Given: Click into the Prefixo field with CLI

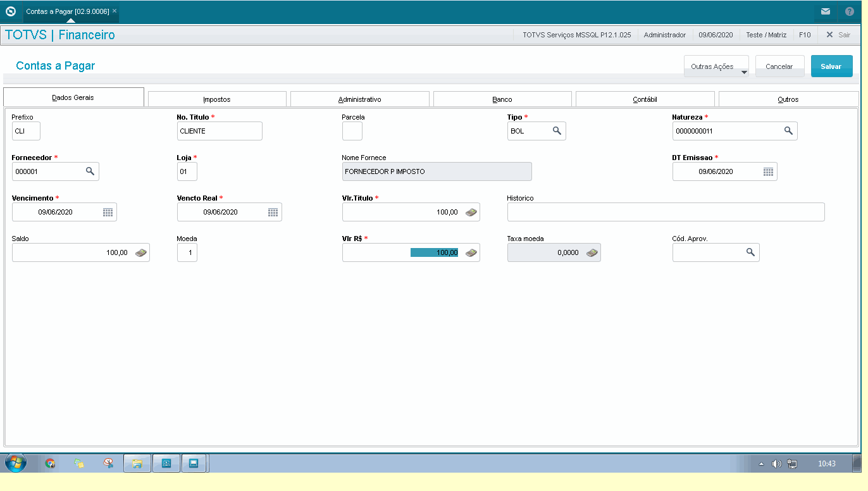Looking at the screenshot, I should point(26,131).
